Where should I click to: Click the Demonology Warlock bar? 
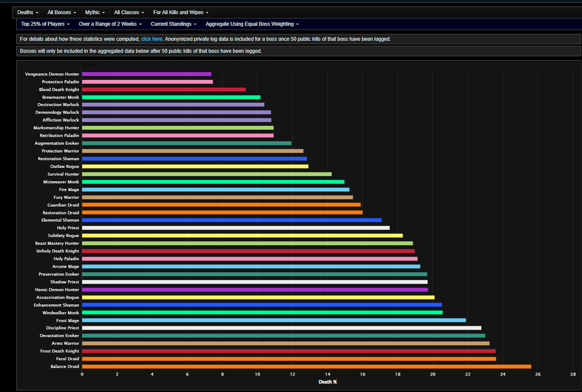[x=177, y=112]
